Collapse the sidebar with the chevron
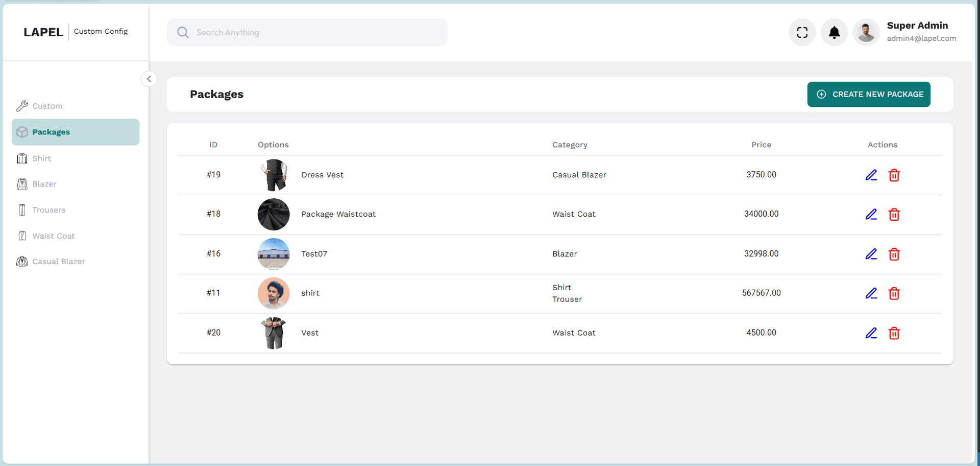 click(x=149, y=79)
